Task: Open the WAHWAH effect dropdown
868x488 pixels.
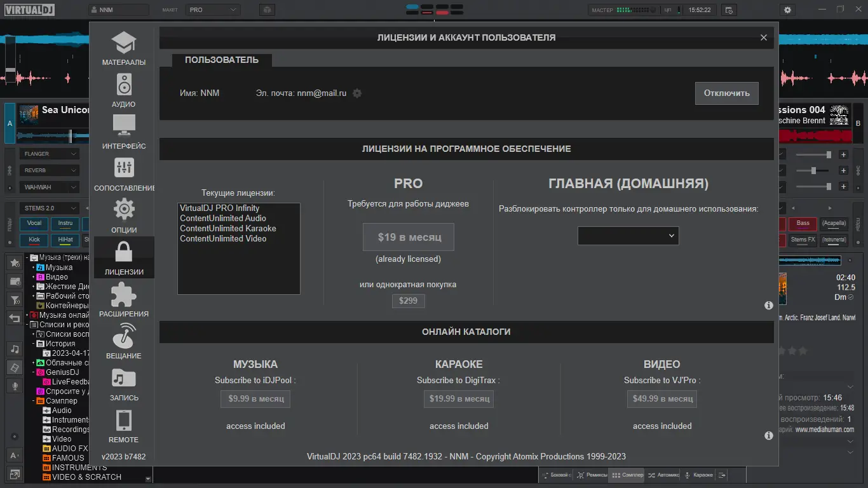Action: coord(50,187)
